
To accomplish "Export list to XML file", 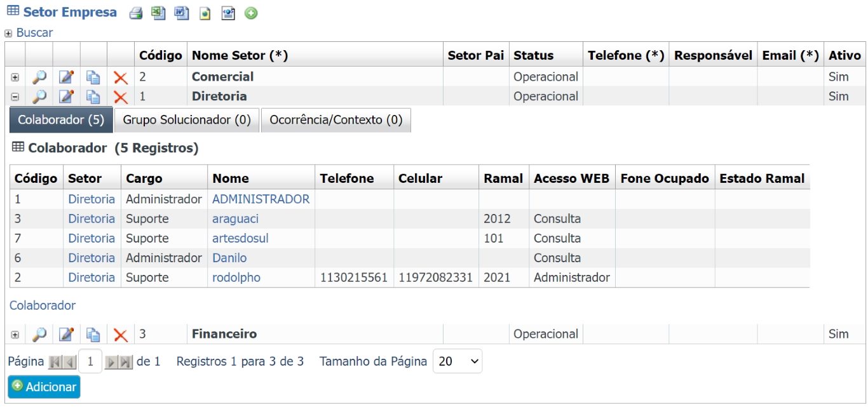I will pos(228,13).
